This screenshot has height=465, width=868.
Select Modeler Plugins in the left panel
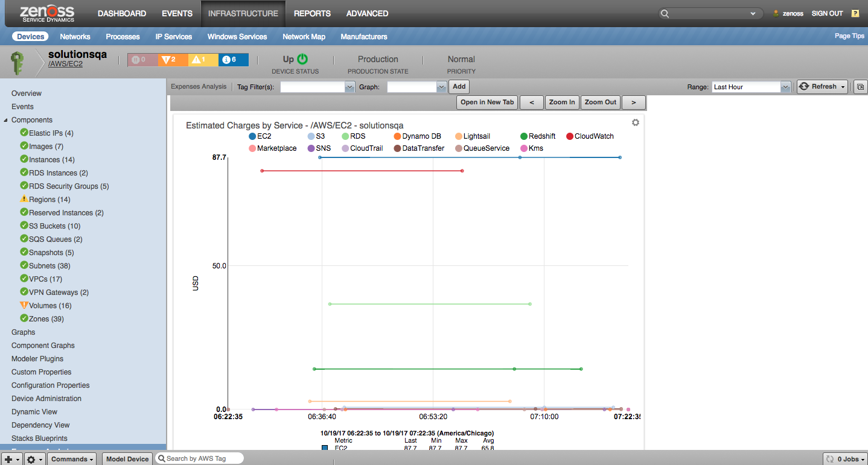point(37,359)
